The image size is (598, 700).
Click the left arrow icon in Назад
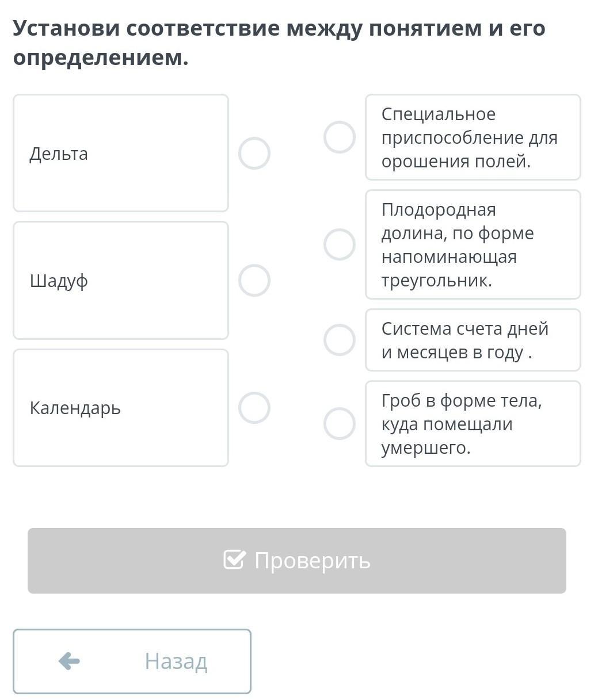pos(69,661)
